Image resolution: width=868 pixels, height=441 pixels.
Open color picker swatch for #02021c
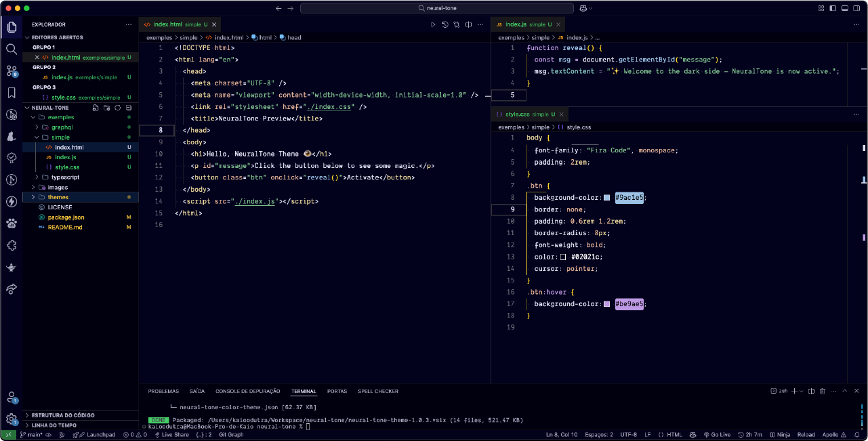(x=563, y=257)
